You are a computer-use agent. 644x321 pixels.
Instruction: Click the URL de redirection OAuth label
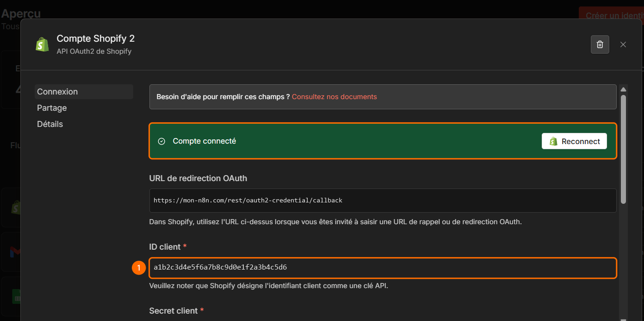198,178
